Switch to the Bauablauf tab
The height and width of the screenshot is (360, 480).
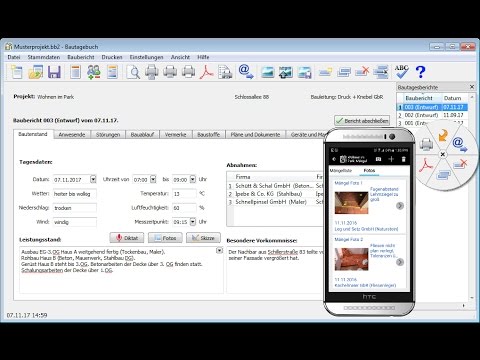click(x=142, y=135)
